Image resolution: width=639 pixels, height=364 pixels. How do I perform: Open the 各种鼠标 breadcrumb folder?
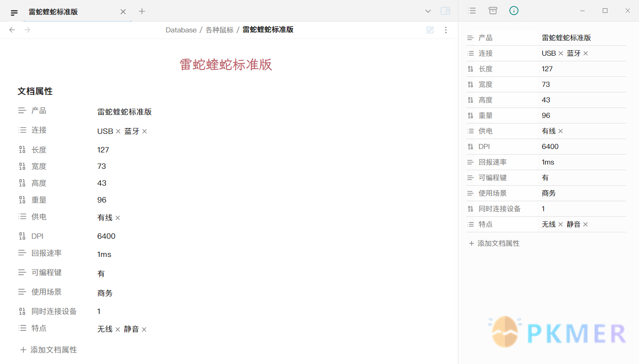click(219, 30)
